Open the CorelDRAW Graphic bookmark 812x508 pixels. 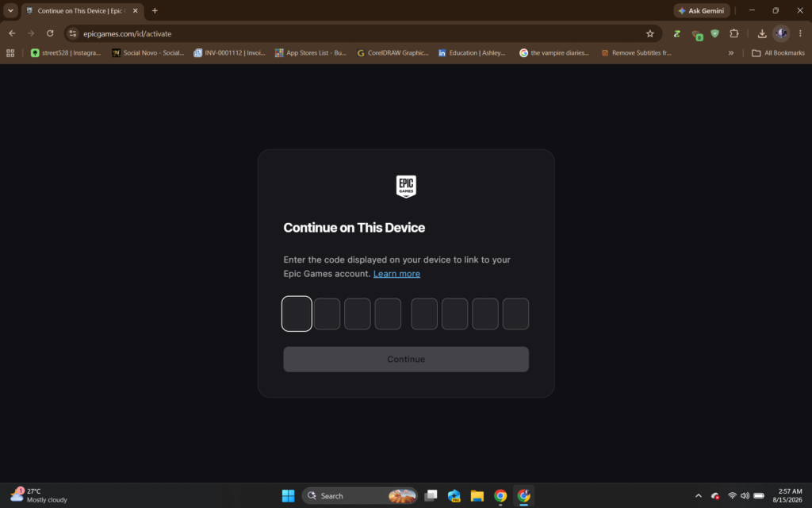click(393, 53)
